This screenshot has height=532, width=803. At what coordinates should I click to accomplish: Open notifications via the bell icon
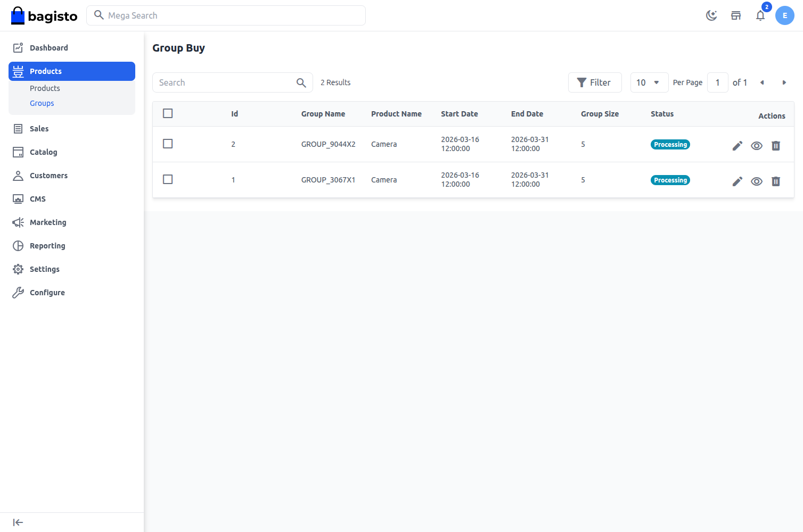[x=760, y=16]
